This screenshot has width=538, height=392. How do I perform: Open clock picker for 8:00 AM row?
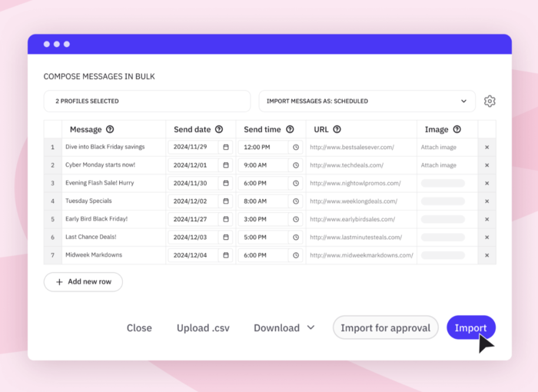tap(296, 201)
